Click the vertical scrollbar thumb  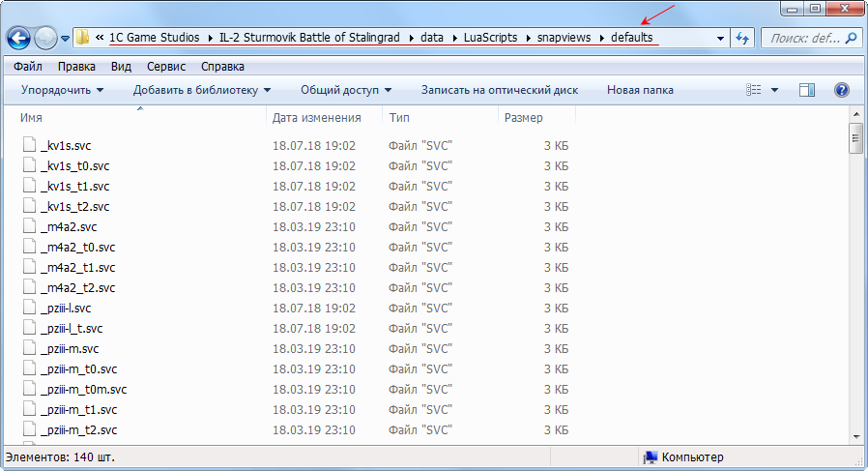[856, 138]
